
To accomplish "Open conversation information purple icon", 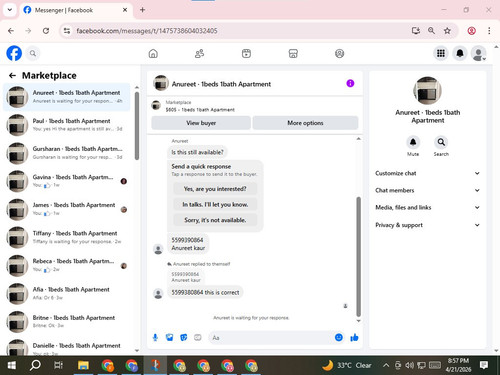I will point(350,83).
